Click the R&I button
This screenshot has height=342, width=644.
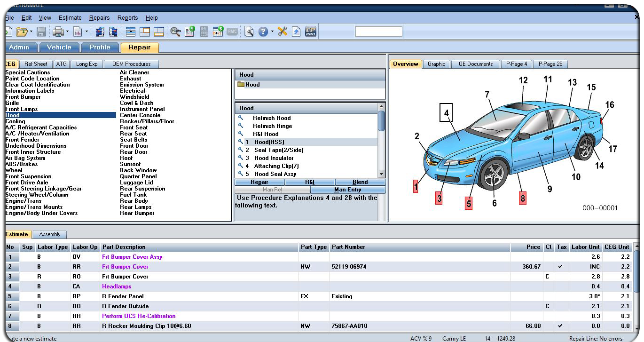(x=310, y=182)
